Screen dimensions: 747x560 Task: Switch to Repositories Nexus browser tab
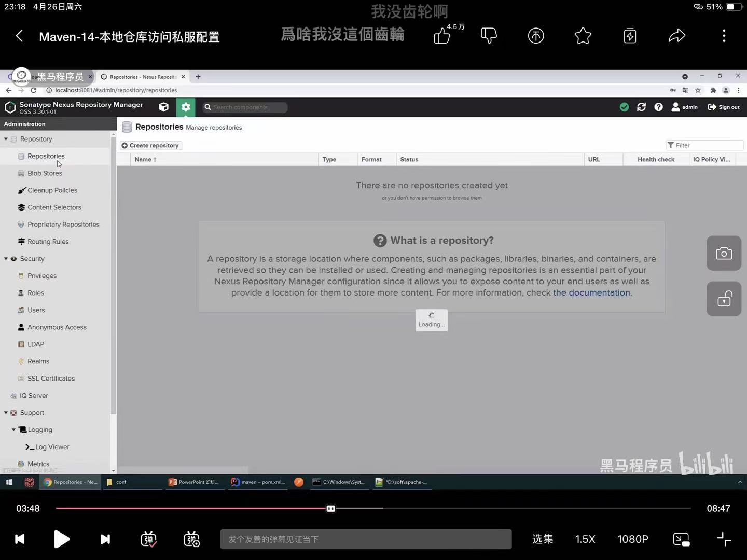[143, 77]
